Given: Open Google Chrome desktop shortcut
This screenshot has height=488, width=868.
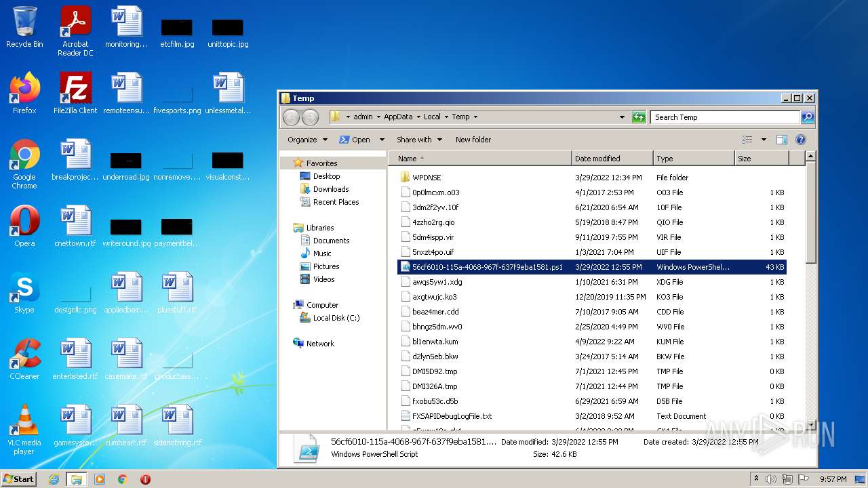Looking at the screenshot, I should coord(24,163).
